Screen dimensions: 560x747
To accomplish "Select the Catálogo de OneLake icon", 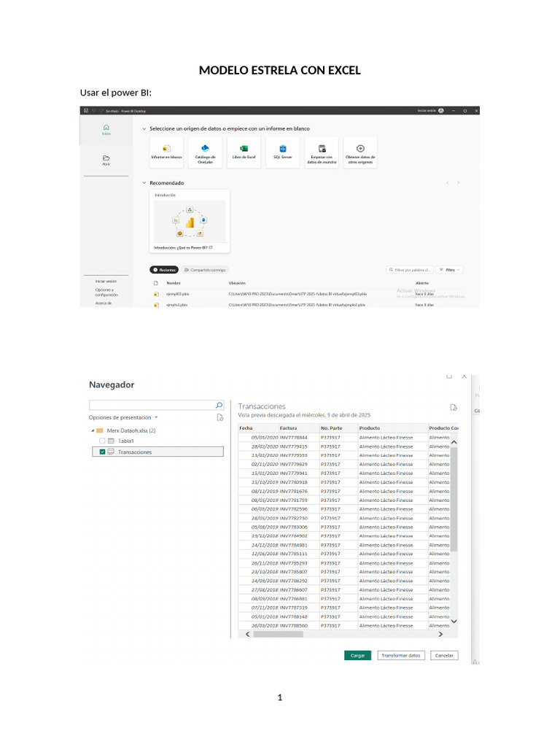I will pos(205,148).
